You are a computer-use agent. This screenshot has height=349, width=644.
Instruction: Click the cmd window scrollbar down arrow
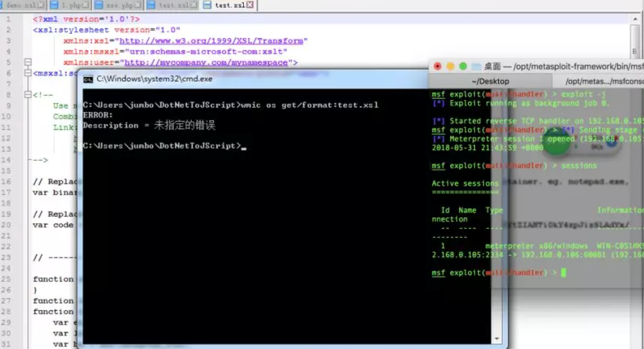click(x=497, y=339)
